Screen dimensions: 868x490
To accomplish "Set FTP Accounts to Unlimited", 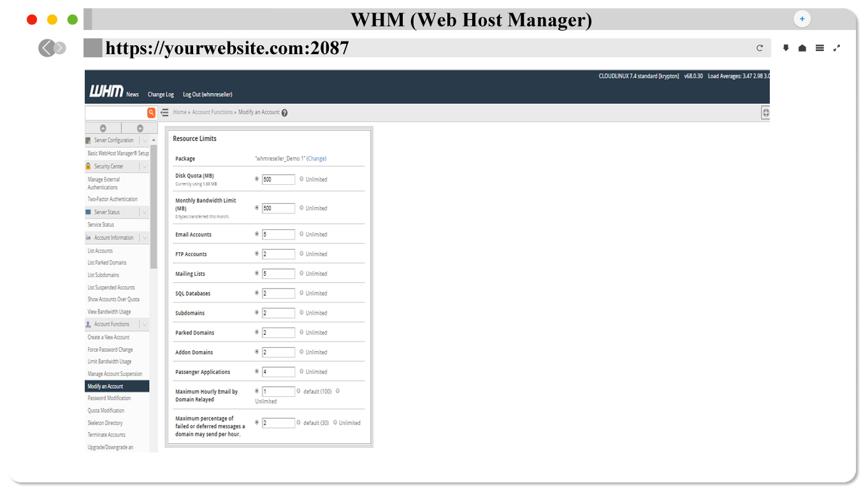I will coord(301,254).
